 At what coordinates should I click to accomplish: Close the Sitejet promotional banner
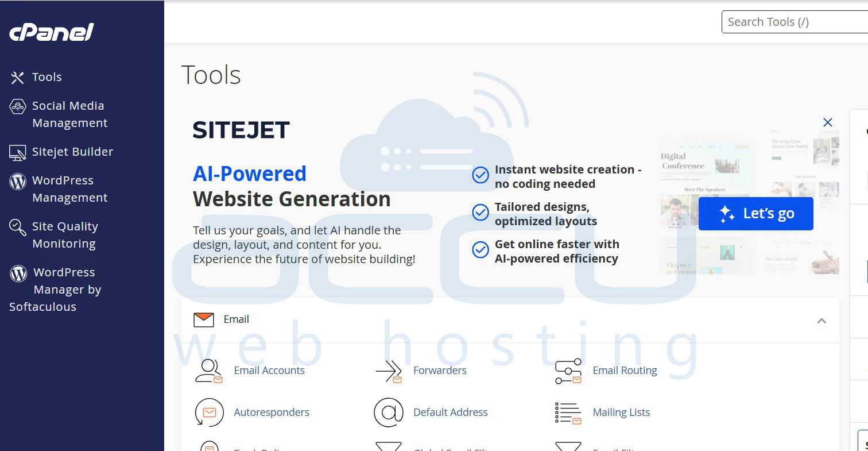(827, 122)
